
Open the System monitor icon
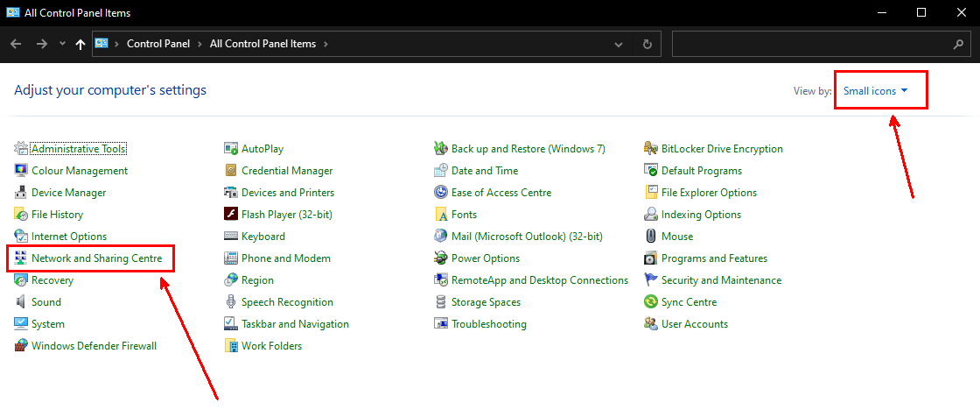click(21, 324)
